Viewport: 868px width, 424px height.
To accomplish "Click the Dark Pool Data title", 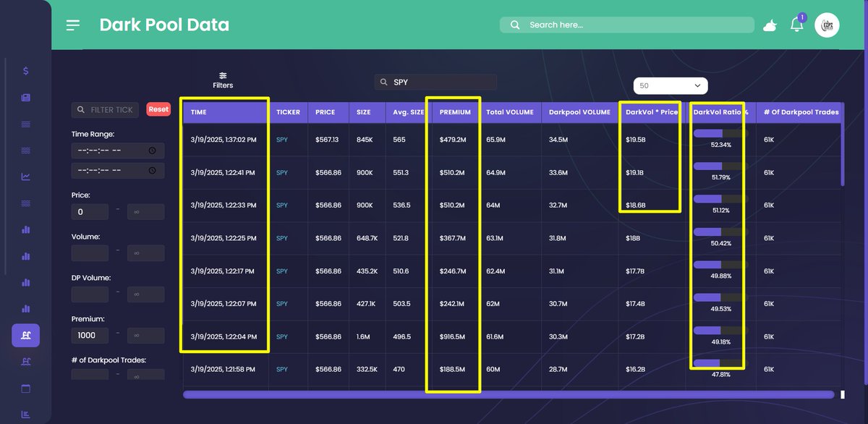I will pyautogui.click(x=164, y=25).
